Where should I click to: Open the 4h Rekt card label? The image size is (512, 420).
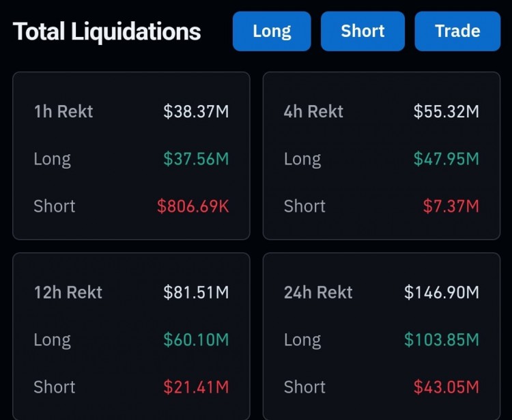(313, 111)
